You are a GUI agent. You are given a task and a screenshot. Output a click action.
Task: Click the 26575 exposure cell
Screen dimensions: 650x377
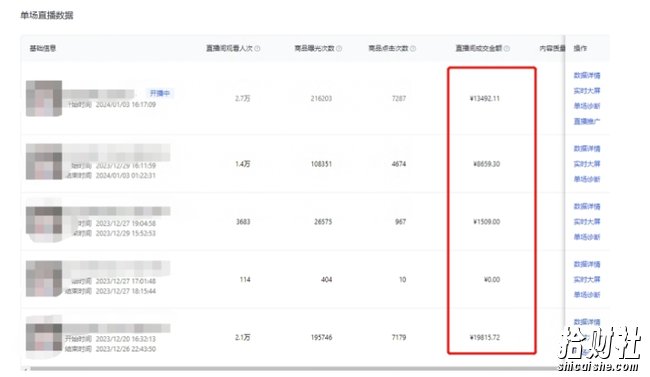point(323,222)
